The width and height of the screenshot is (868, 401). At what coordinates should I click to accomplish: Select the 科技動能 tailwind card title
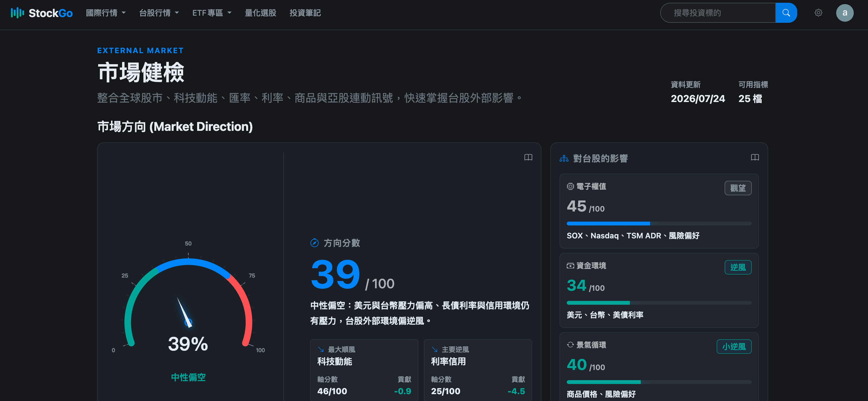tap(334, 362)
